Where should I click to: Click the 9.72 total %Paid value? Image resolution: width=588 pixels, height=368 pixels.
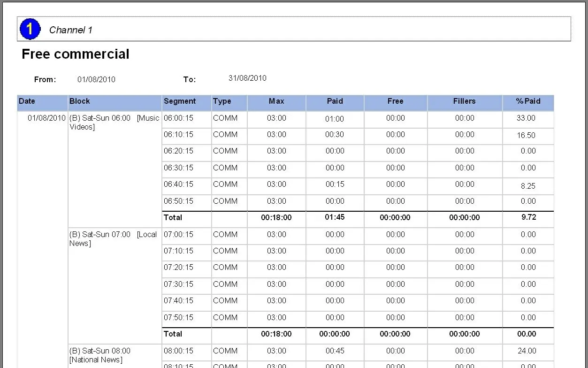[528, 217]
